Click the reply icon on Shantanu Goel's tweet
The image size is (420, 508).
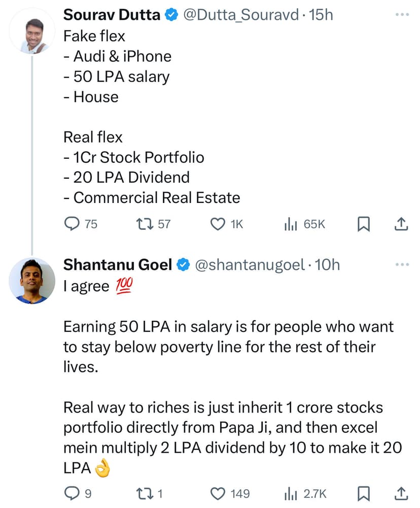[72, 493]
